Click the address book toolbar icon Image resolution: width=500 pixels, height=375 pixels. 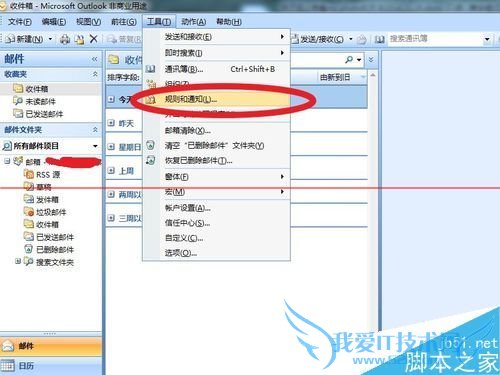(x=379, y=39)
